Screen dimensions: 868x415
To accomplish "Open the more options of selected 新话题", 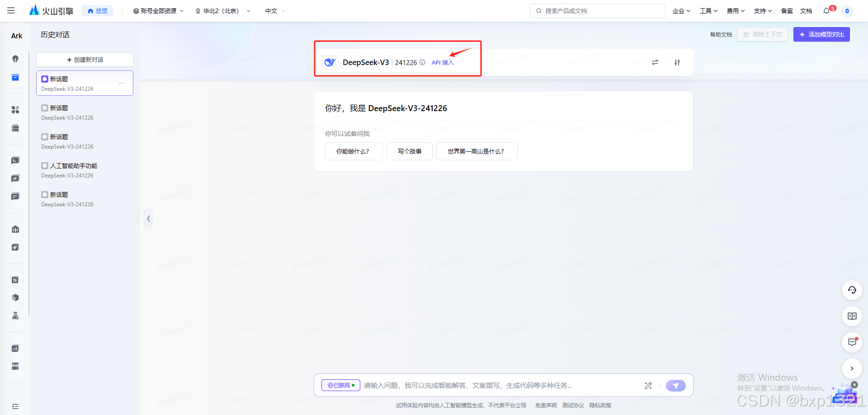I will (121, 83).
